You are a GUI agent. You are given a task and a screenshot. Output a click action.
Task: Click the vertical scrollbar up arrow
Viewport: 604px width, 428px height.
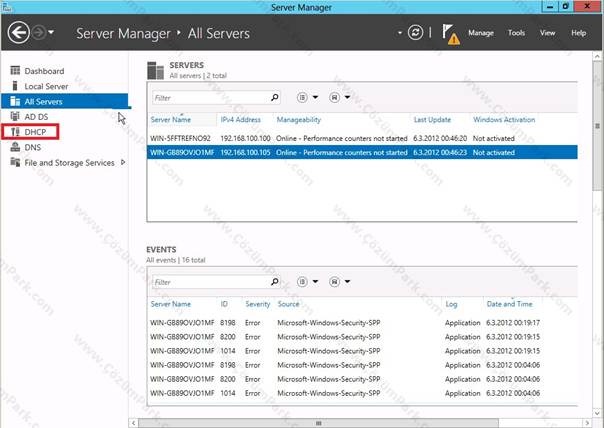point(597,56)
